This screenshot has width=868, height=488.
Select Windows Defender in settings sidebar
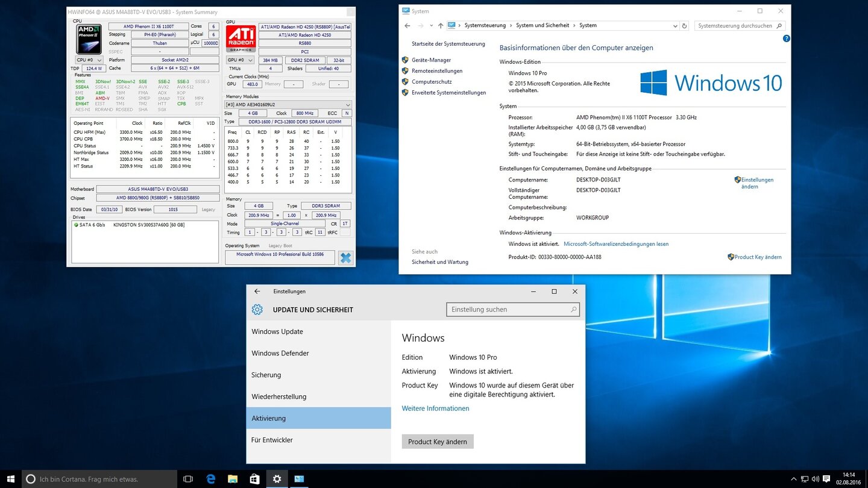319,353
